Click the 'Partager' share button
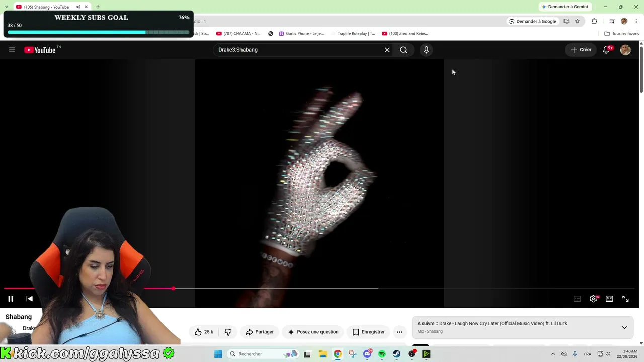Screen dimensions: 644x362 (260, 332)
